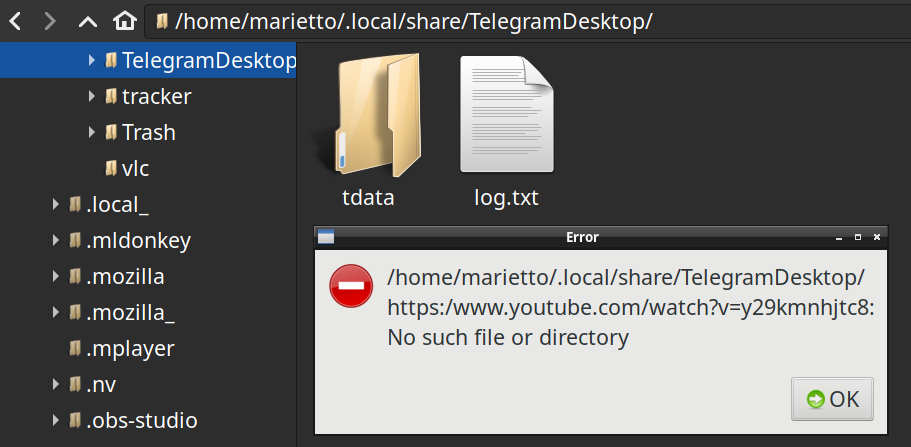
Task: Focus the location path field
Action: (528, 22)
